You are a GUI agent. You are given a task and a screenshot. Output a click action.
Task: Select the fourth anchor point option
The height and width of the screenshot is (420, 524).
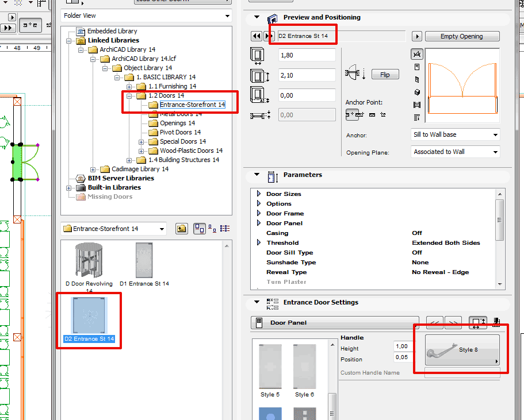(x=383, y=114)
